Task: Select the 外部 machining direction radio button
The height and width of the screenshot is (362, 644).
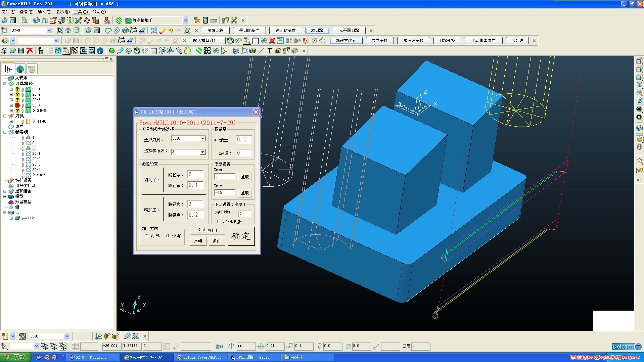Action: click(x=168, y=236)
